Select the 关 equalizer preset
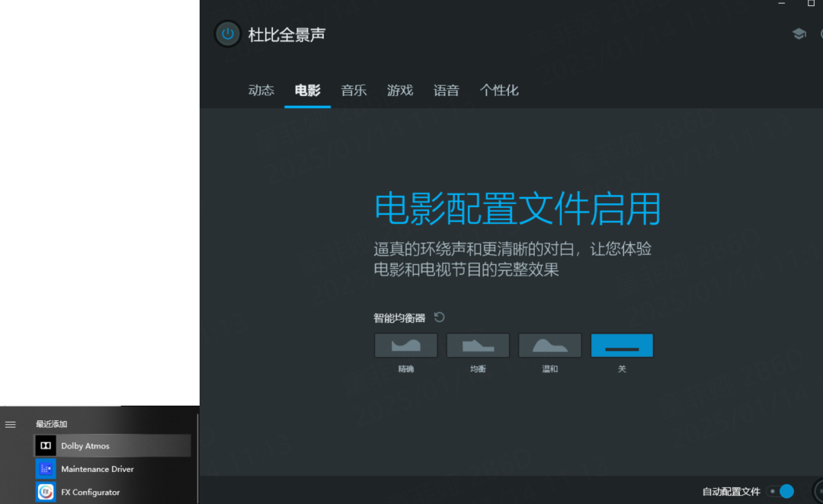This screenshot has width=823, height=504. pyautogui.click(x=622, y=345)
